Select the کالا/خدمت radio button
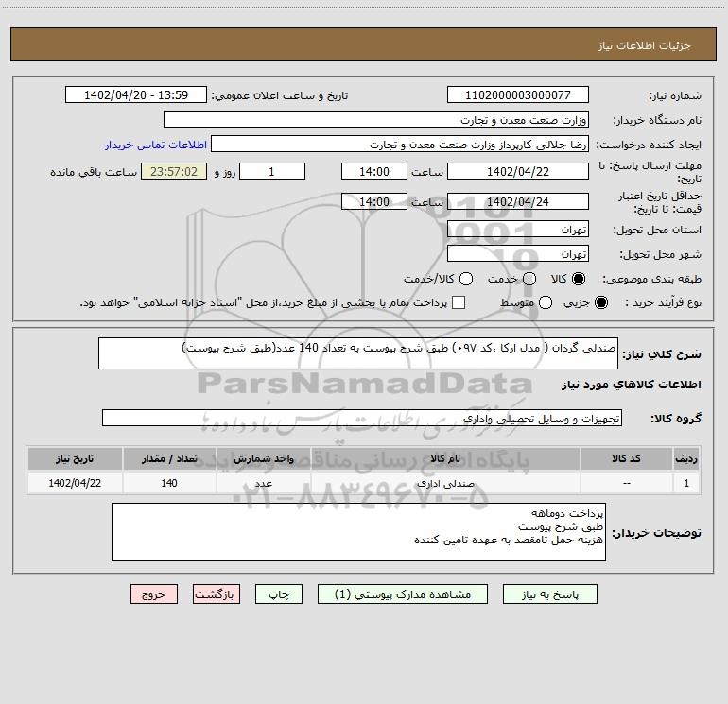This screenshot has width=728, height=704. [466, 279]
